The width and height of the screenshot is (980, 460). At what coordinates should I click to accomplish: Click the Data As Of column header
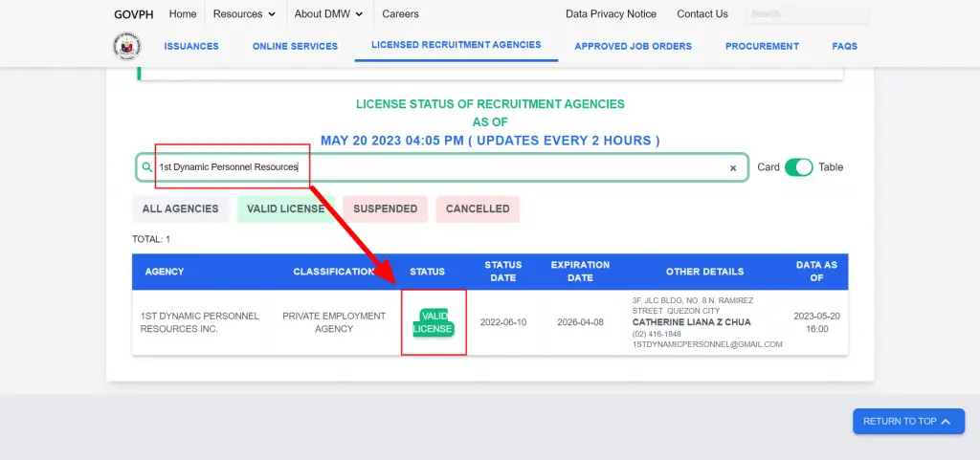817,272
